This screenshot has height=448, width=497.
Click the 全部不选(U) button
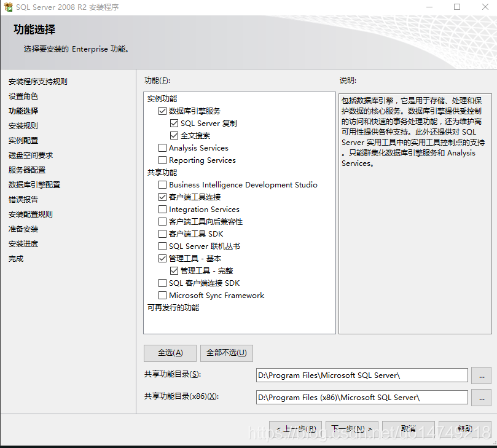tap(227, 353)
